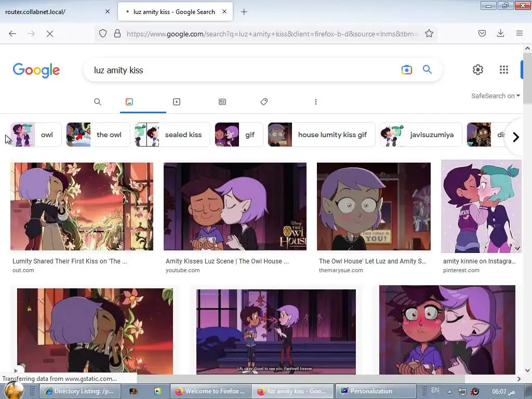Screen dimensions: 532x399
Task: Switch to Personalization taskbar window
Action: 376,391
